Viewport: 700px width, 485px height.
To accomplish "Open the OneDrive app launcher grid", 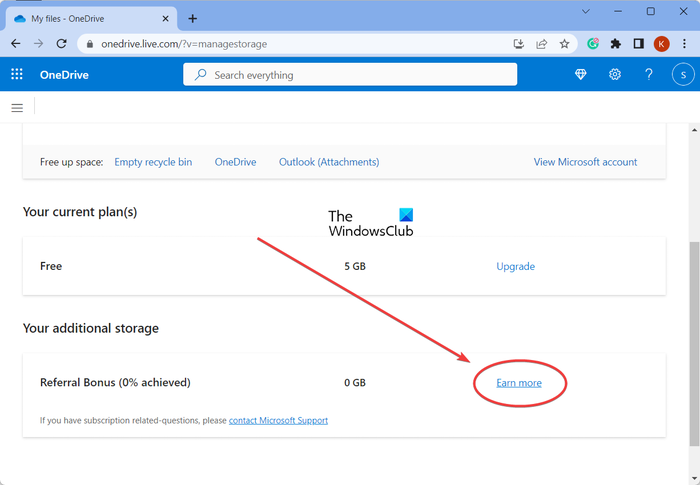I will [x=17, y=74].
